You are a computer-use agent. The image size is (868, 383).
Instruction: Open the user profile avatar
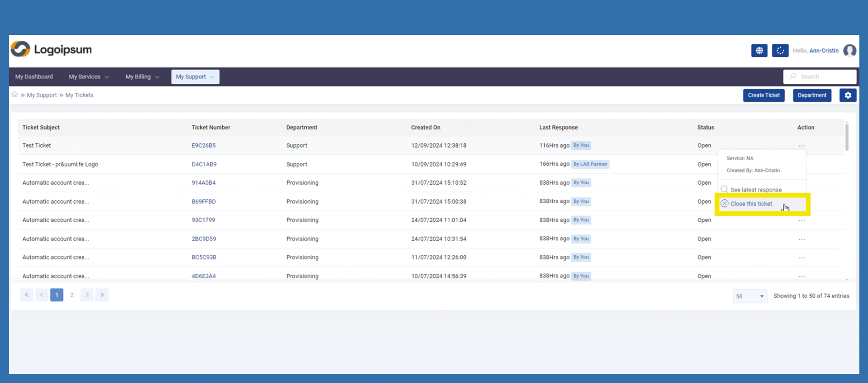pos(849,51)
